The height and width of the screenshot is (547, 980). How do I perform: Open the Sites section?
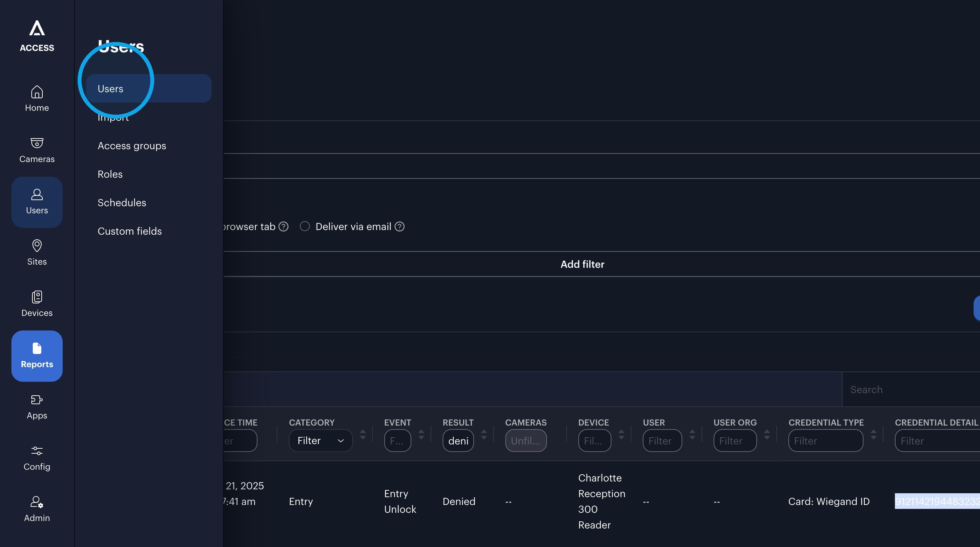[x=37, y=252]
